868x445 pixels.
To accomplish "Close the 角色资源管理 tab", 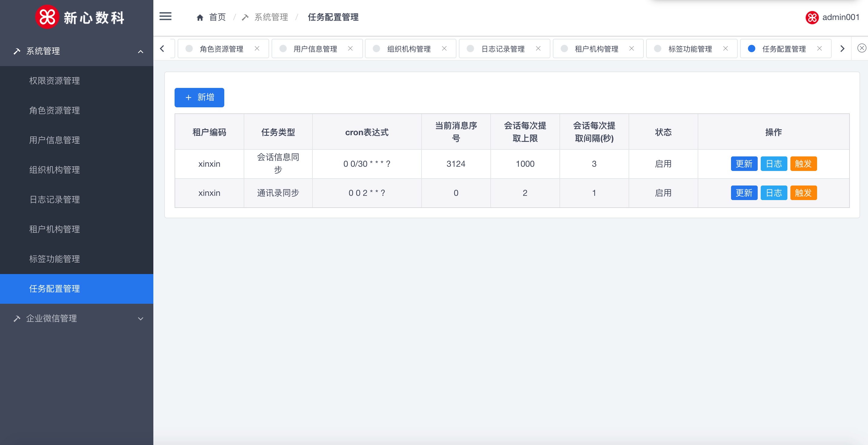I will point(257,49).
